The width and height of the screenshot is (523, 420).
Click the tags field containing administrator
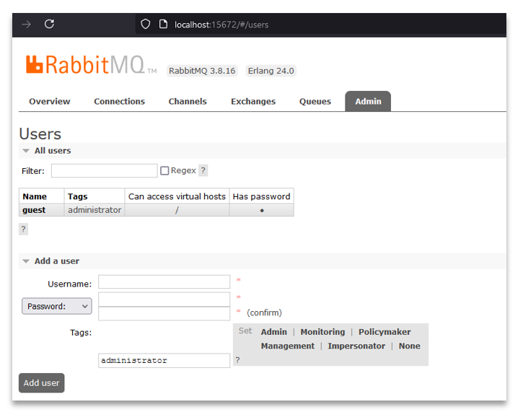pyautogui.click(x=164, y=361)
